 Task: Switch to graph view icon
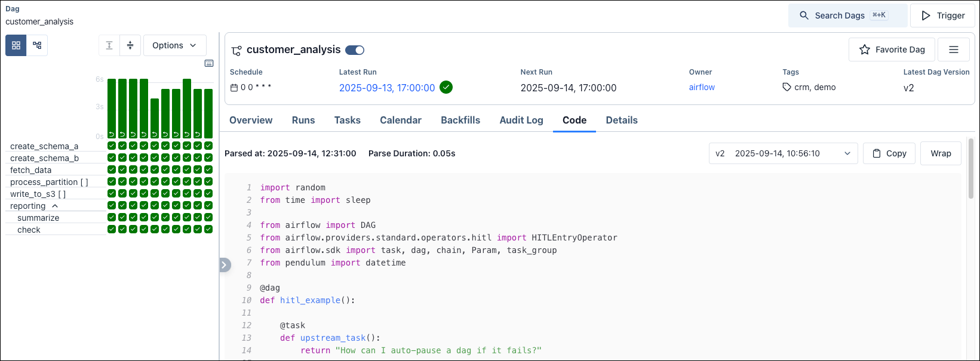coord(37,45)
